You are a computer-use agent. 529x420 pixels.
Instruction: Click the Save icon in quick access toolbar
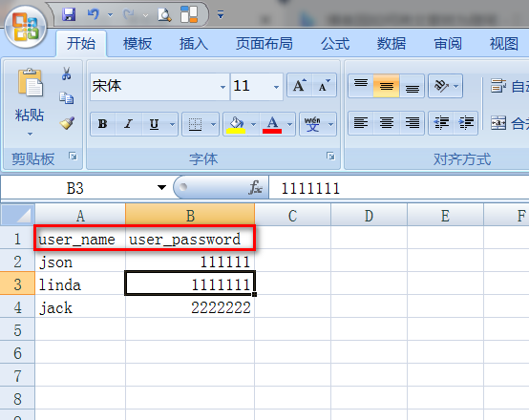pyautogui.click(x=69, y=15)
